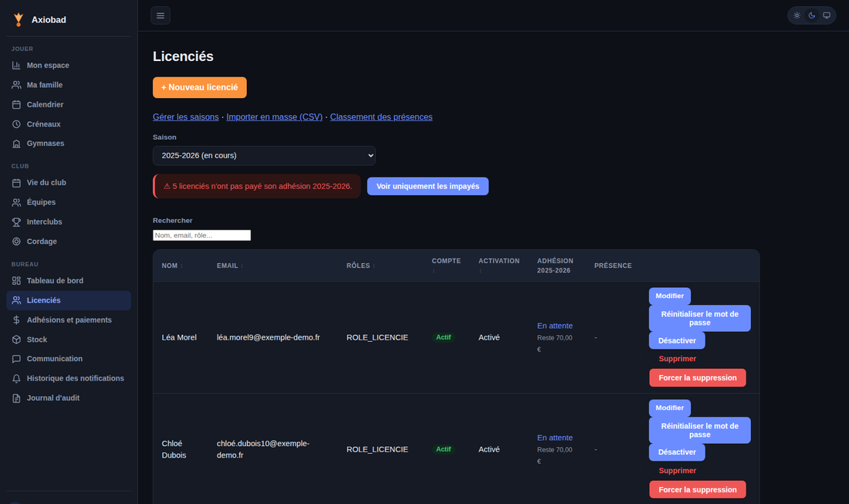Focus the Rechercher search field

coord(202,235)
